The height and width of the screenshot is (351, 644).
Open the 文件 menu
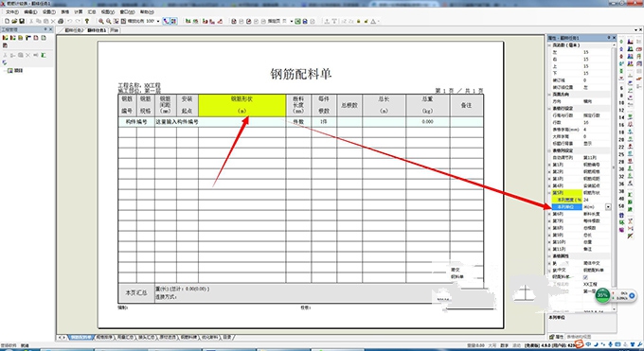tap(12, 12)
